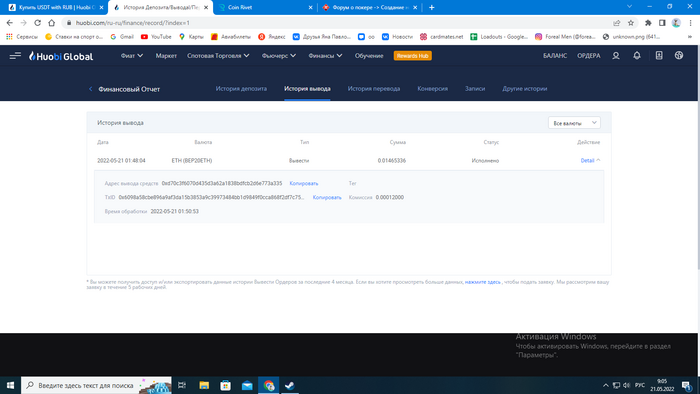Expand the Фьючерс dropdown

tap(279, 56)
